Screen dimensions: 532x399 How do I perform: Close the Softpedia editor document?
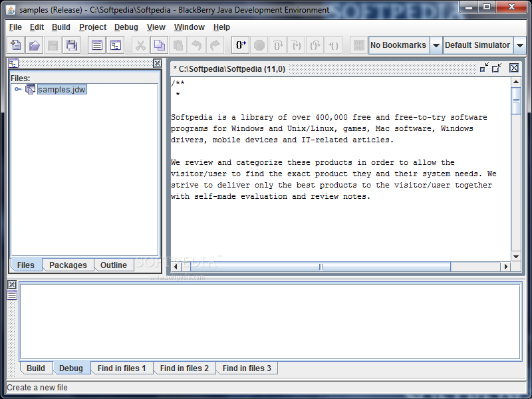[x=514, y=68]
